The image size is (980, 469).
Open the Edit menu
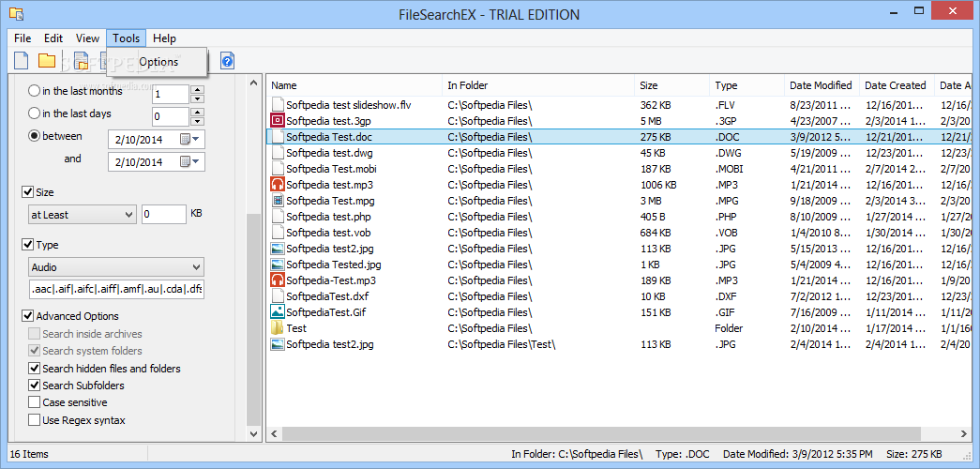tap(53, 38)
